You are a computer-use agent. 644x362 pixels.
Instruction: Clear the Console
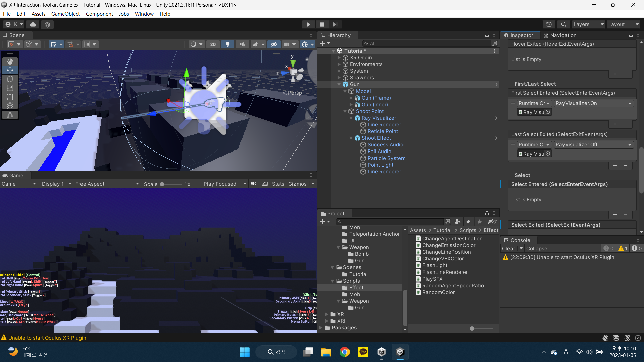pyautogui.click(x=508, y=249)
